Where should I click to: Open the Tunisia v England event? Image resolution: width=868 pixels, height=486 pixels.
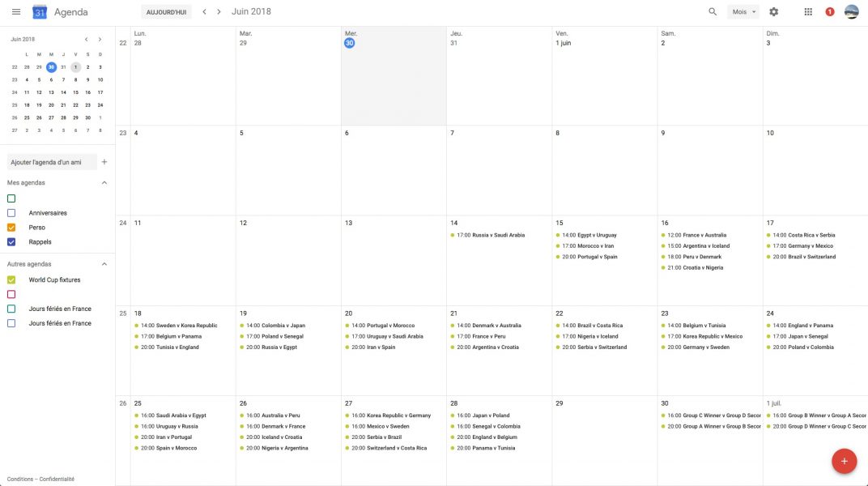click(x=167, y=347)
